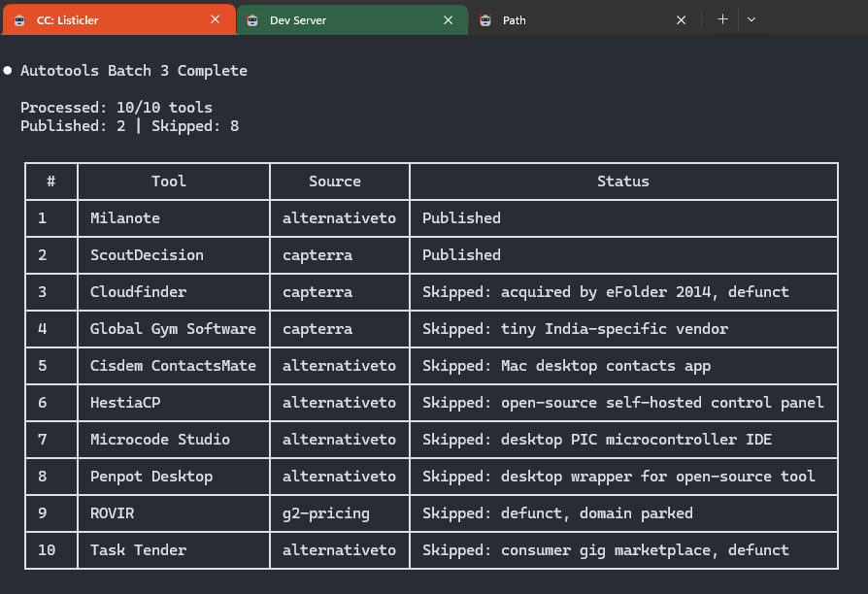Viewport: 868px width, 594px height.
Task: Click the HestiaCP row skipped status text
Action: pos(622,403)
